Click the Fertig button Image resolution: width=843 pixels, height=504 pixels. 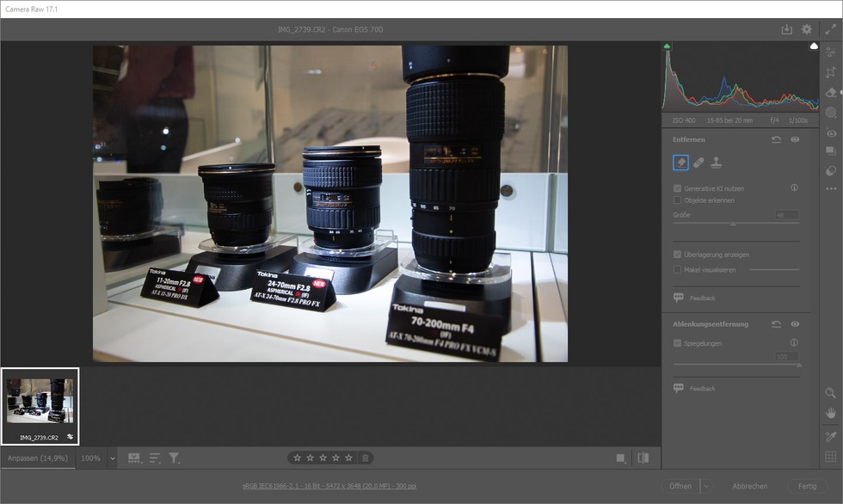point(807,486)
